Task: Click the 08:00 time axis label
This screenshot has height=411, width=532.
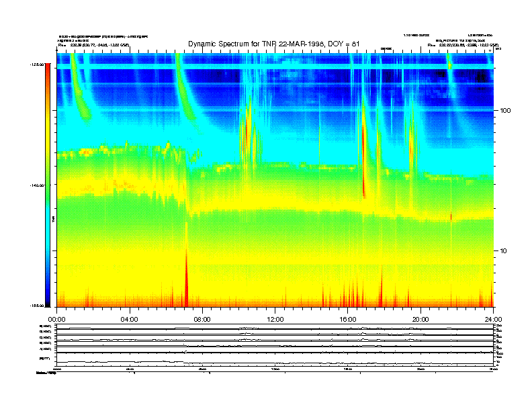Action: coord(202,320)
